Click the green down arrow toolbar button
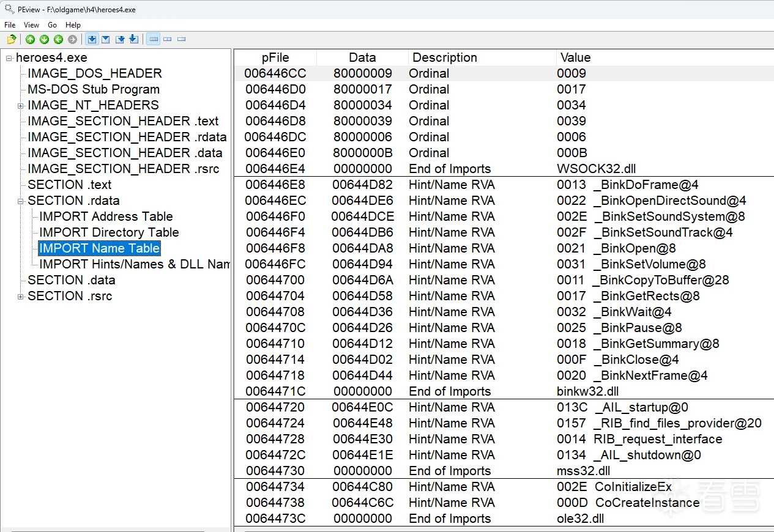 pos(45,40)
